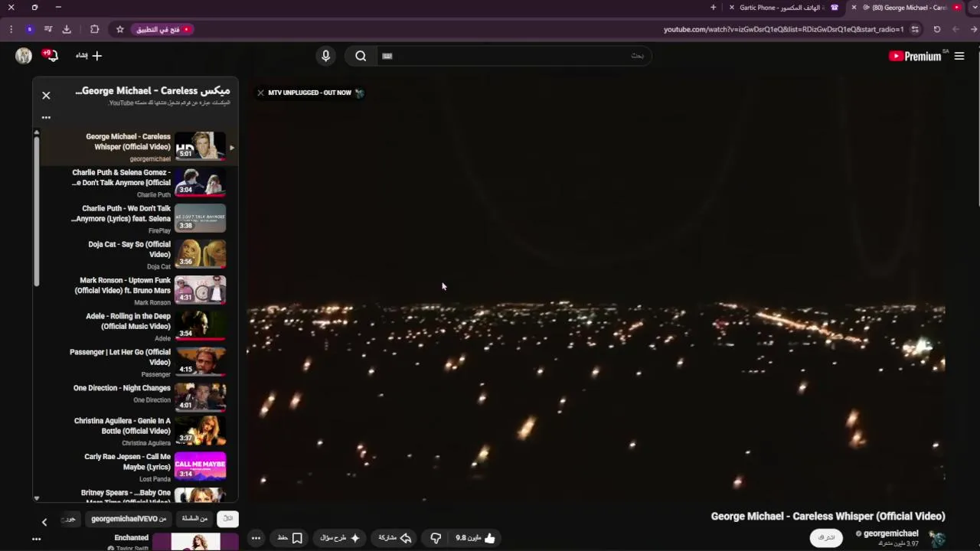This screenshot has height=551, width=980.
Task: Click the subscribed button beside georgemichael
Action: click(826, 538)
